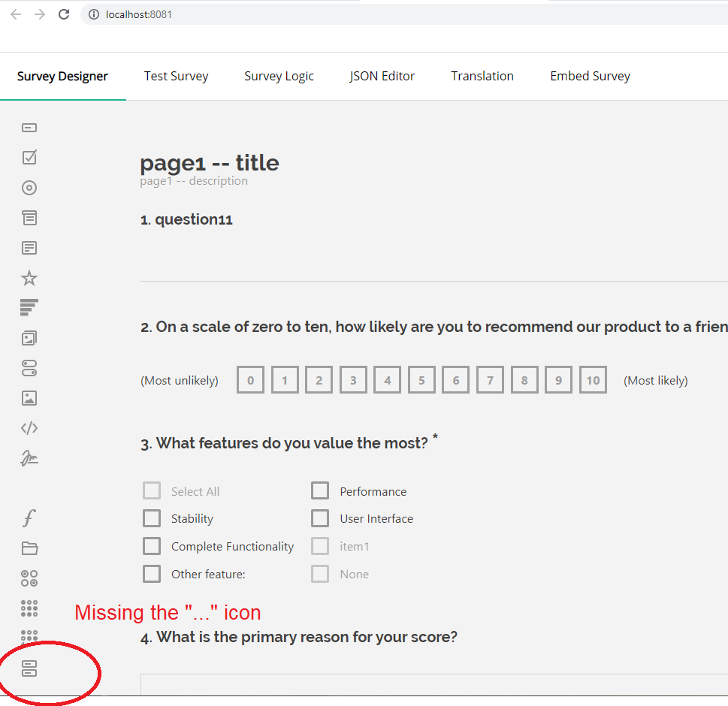728x706 pixels.
Task: Select rating value 7 on the scale
Action: pyautogui.click(x=490, y=380)
